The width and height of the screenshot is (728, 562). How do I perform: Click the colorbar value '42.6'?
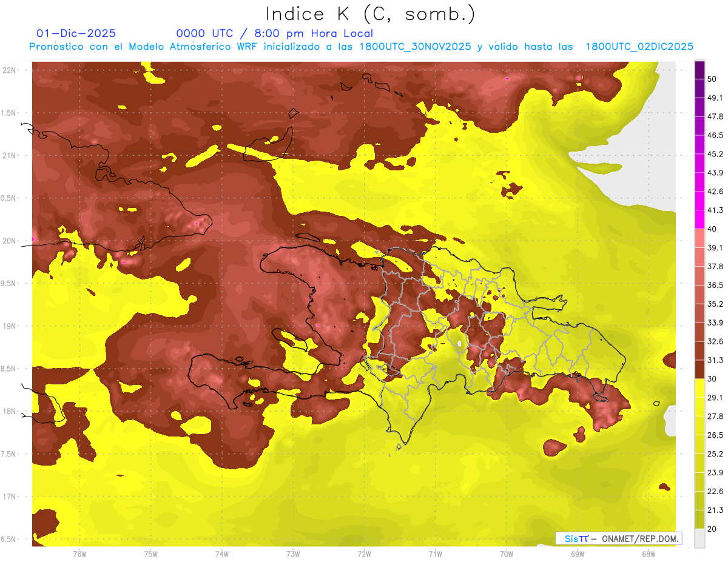point(715,192)
